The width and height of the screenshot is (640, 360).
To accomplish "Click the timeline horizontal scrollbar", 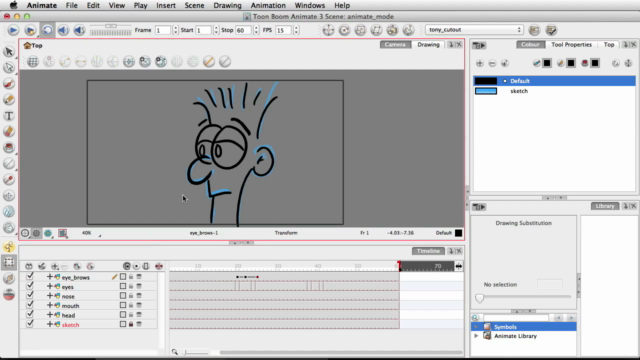I will [341, 352].
